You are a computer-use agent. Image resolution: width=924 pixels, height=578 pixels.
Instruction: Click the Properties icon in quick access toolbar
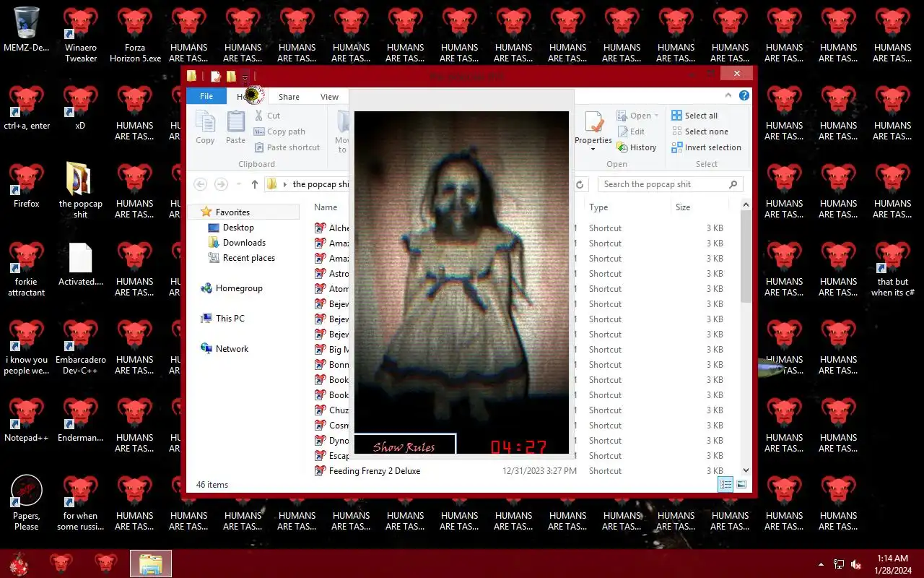pos(215,76)
